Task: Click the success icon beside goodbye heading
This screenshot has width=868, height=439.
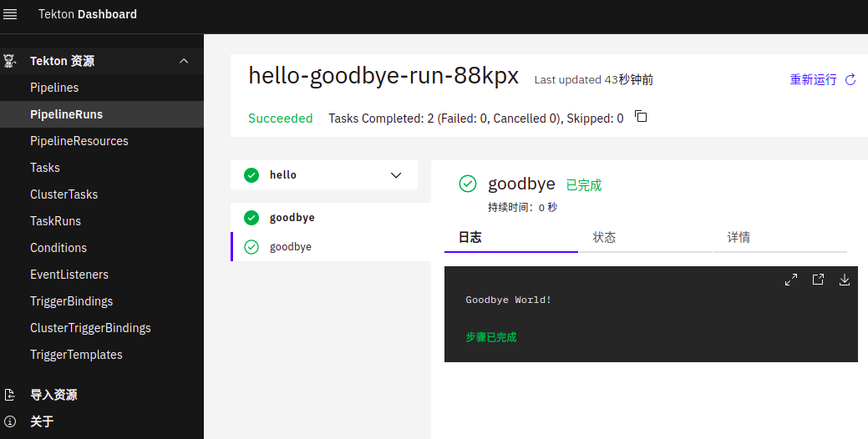Action: click(468, 184)
